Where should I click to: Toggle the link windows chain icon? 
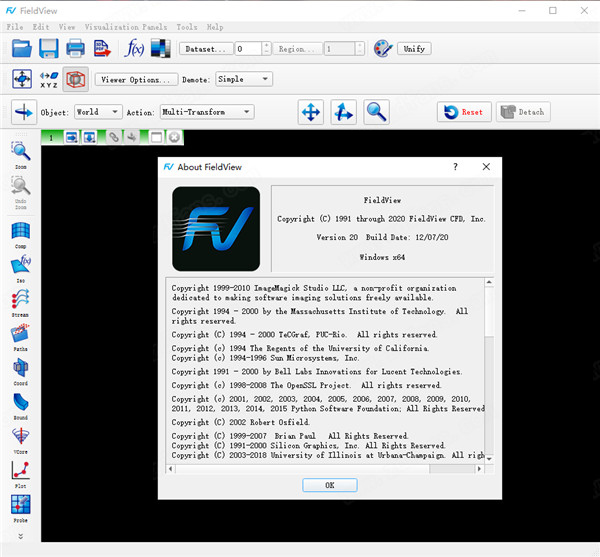(114, 137)
